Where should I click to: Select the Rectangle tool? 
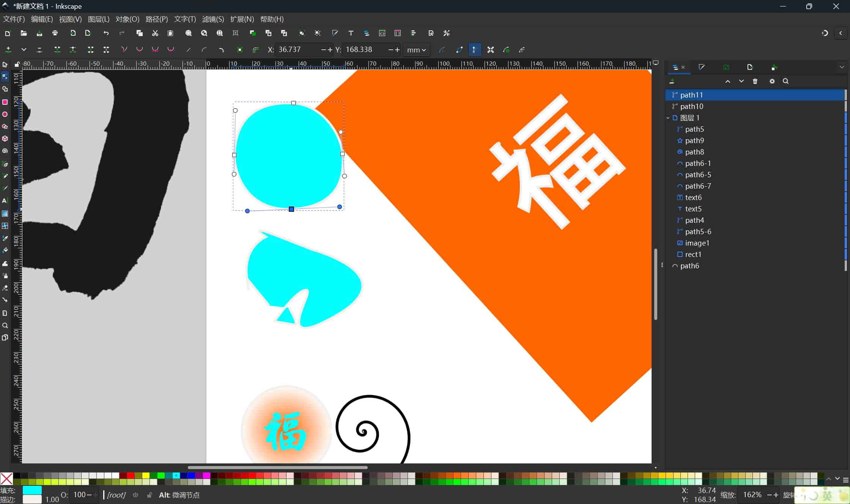5,102
